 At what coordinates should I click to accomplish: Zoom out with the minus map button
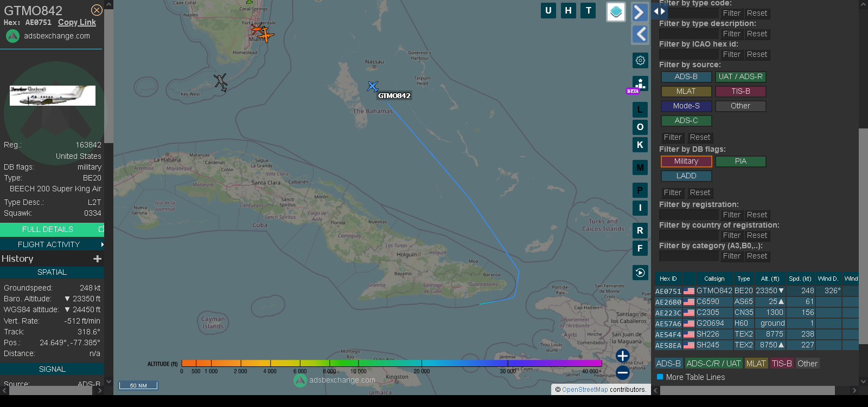(623, 372)
